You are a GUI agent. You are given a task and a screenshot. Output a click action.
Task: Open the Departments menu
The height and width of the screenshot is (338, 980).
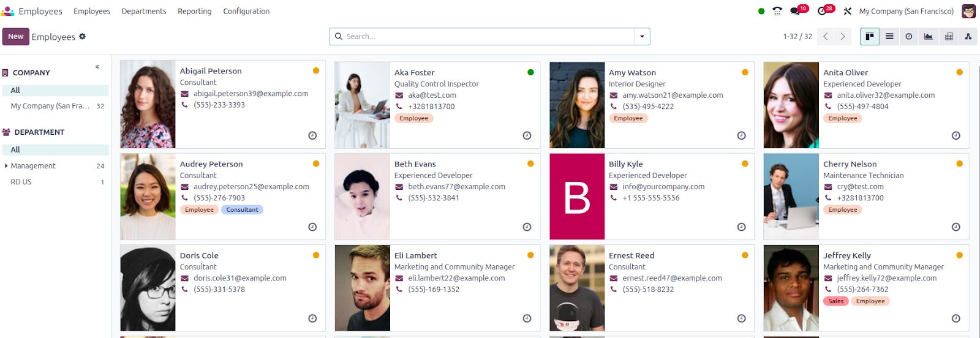144,11
